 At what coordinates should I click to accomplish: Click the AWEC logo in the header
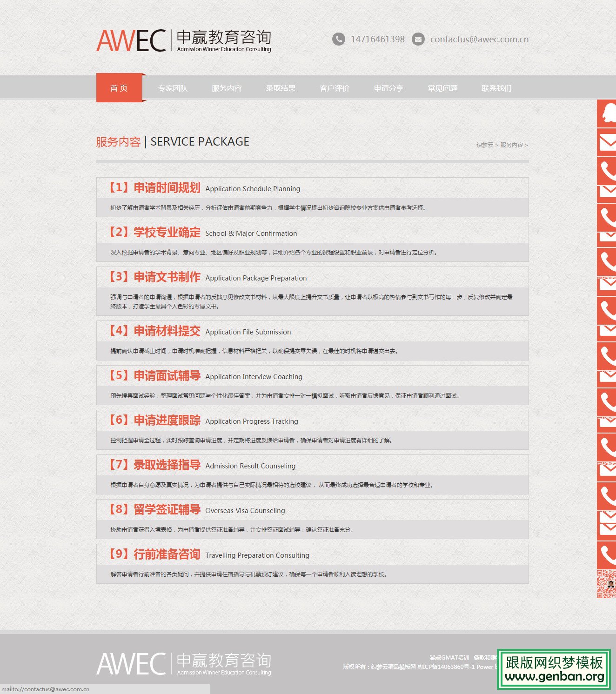pos(184,40)
